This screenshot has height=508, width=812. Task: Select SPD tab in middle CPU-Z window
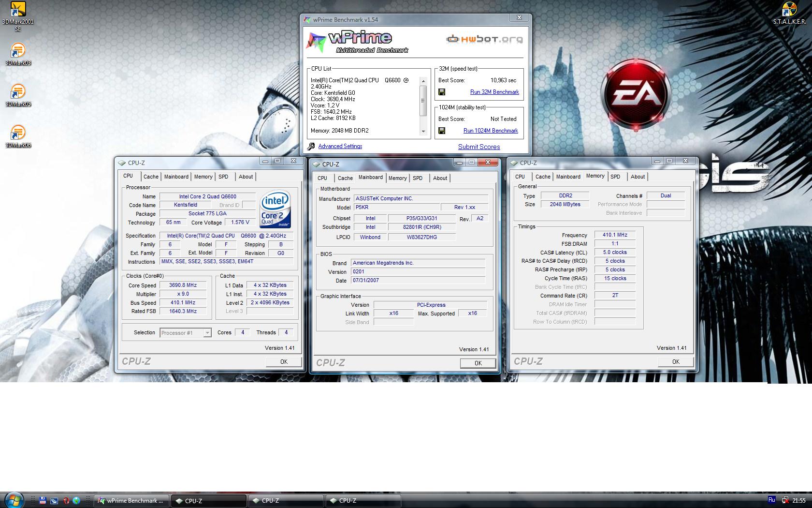(418, 178)
